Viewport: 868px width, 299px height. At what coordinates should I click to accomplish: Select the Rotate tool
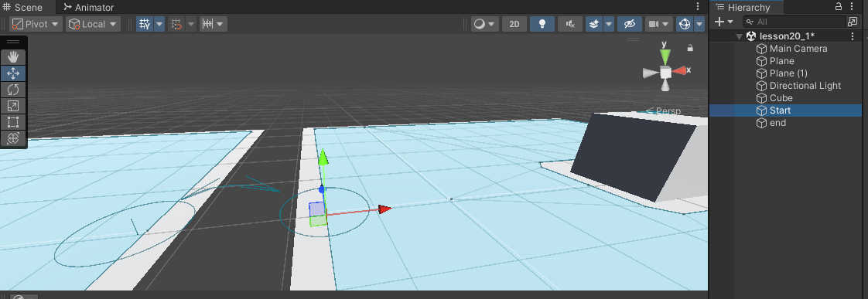pyautogui.click(x=13, y=90)
